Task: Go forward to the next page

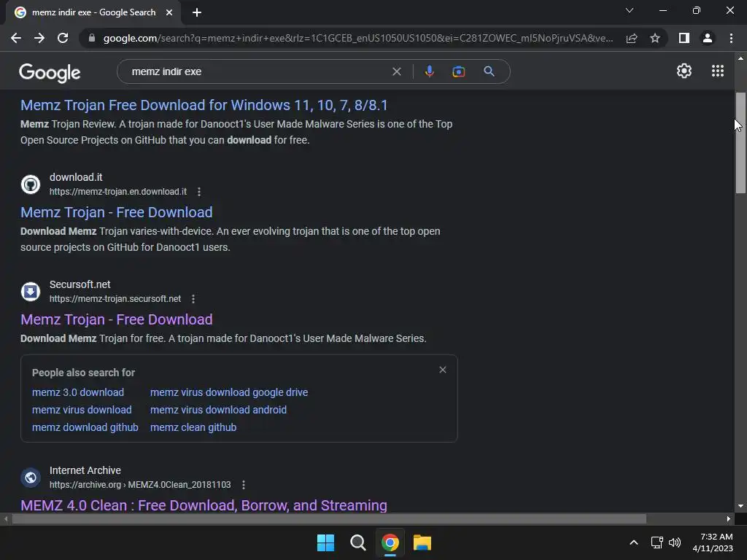Action: point(39,38)
